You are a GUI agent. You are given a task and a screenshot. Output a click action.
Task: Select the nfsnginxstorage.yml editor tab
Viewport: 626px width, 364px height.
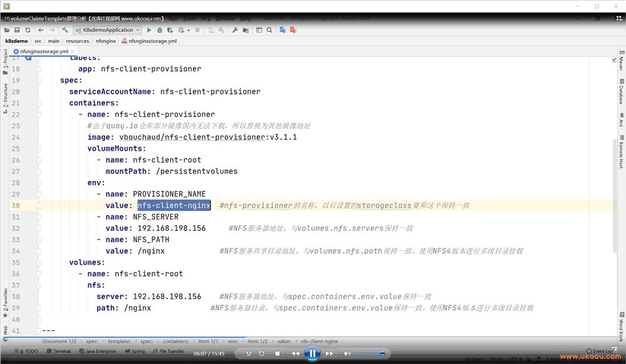(x=43, y=51)
